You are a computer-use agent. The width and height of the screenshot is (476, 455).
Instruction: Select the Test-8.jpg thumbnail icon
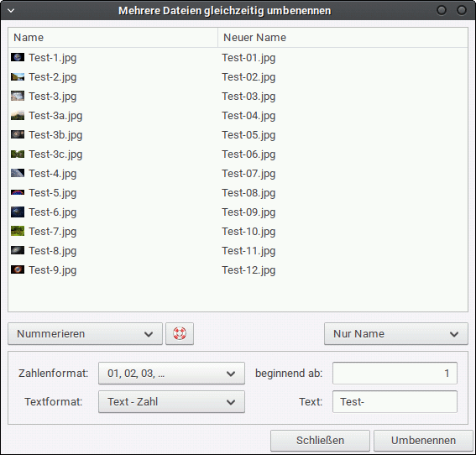[x=18, y=250]
